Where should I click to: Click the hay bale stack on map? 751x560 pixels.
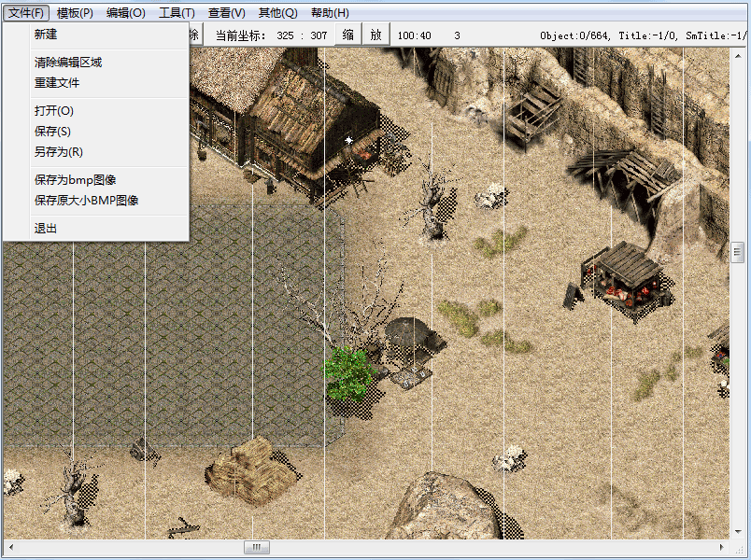pos(252,471)
